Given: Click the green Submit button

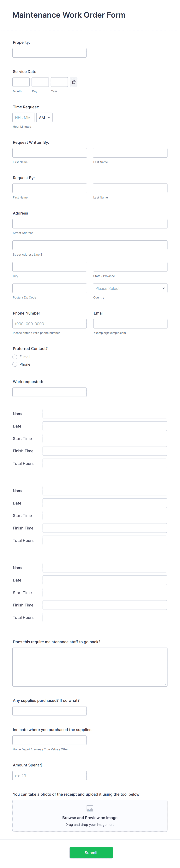Looking at the screenshot, I should pyautogui.click(x=91, y=853).
